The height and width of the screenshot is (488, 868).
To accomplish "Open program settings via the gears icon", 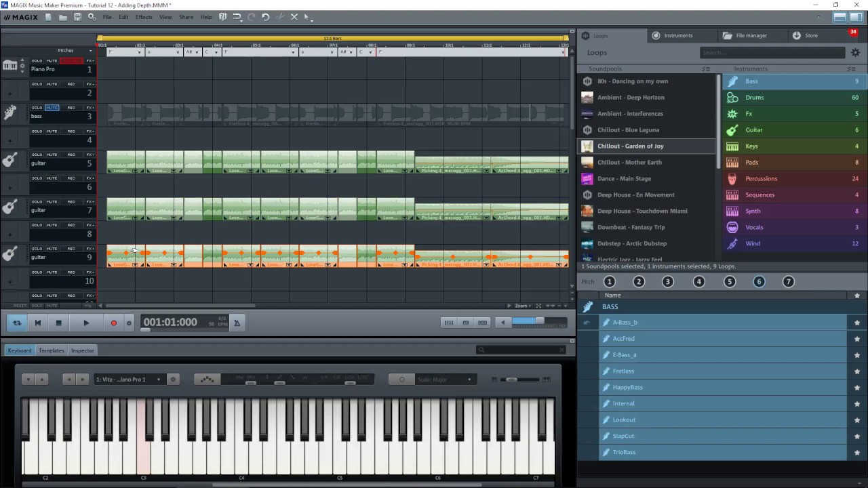I will 92,17.
